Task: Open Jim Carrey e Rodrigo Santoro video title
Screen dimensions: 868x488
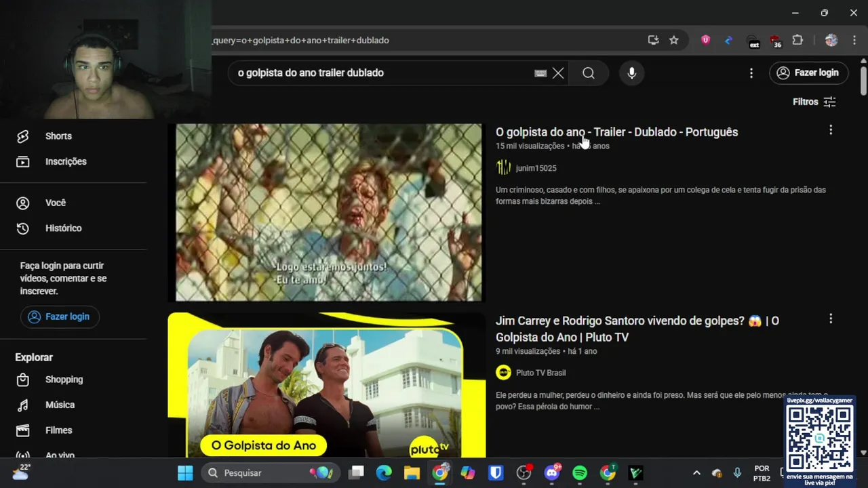Action: coord(637,329)
